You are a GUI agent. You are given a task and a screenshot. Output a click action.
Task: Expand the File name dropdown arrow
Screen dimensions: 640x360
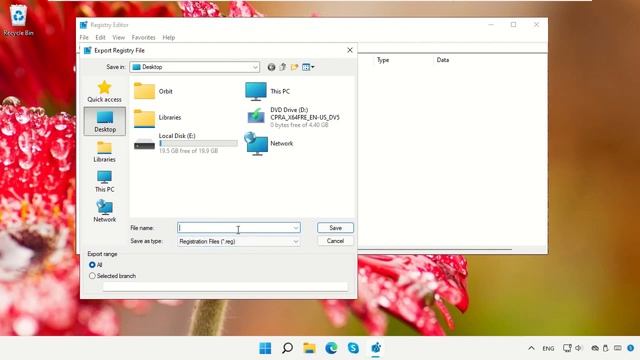point(296,228)
